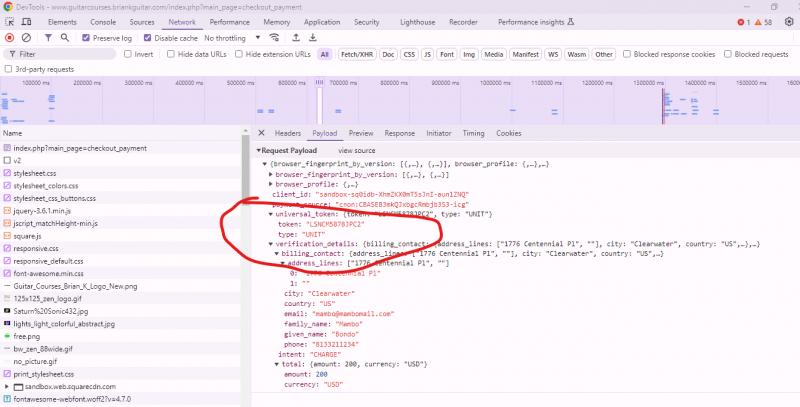This screenshot has width=800, height=407.
Task: Show the warnings count indicator
Action: click(763, 22)
